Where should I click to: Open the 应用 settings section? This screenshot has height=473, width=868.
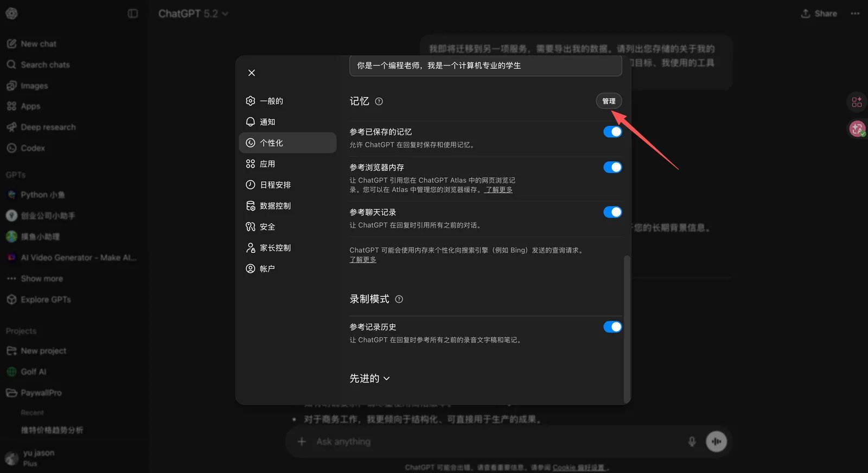(x=288, y=164)
